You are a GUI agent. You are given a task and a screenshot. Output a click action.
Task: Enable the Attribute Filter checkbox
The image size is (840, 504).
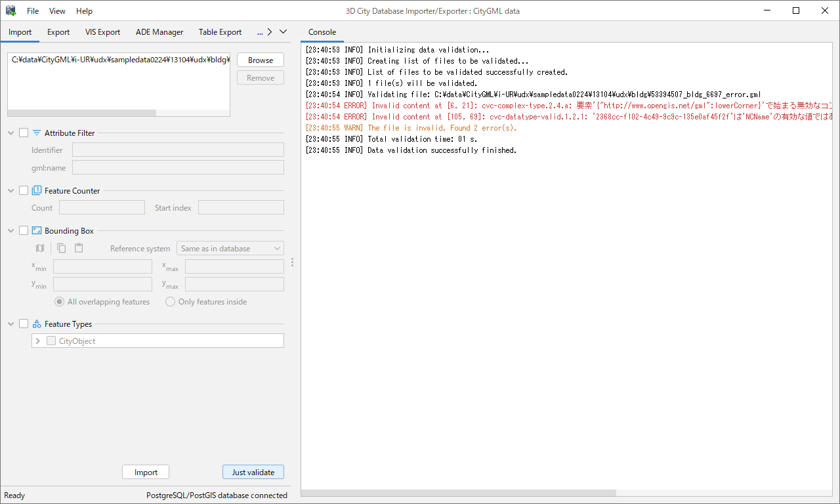(x=24, y=133)
